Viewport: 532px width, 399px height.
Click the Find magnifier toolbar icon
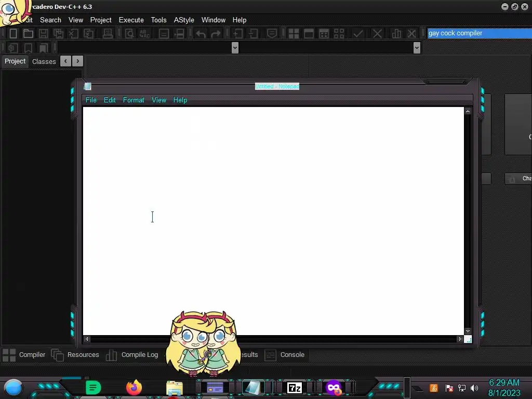click(x=129, y=33)
